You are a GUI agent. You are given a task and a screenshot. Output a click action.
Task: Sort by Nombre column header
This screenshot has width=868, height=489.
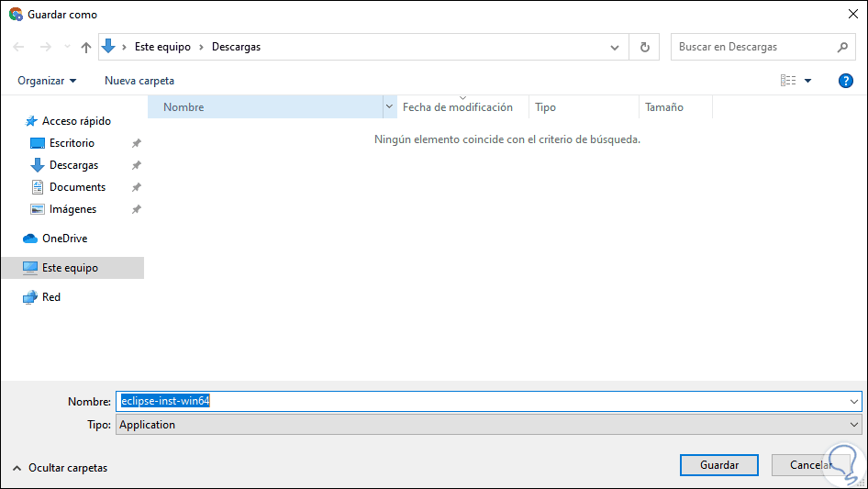[x=266, y=107]
